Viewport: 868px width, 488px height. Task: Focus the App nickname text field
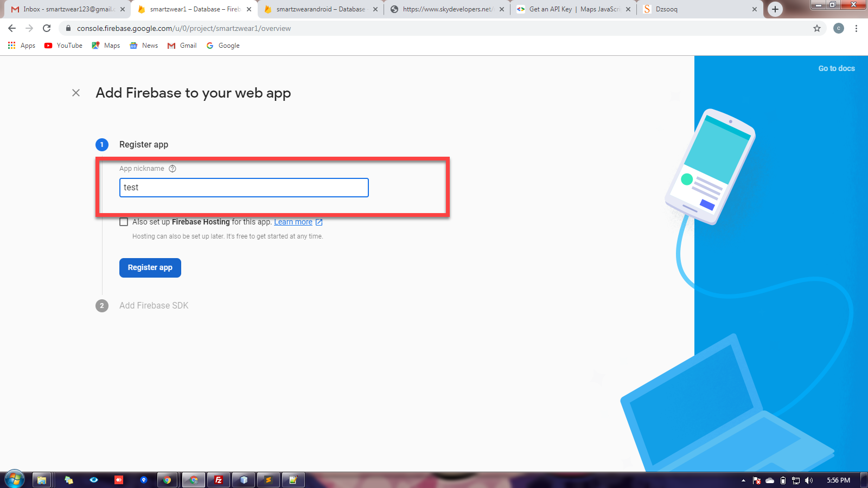click(x=244, y=188)
